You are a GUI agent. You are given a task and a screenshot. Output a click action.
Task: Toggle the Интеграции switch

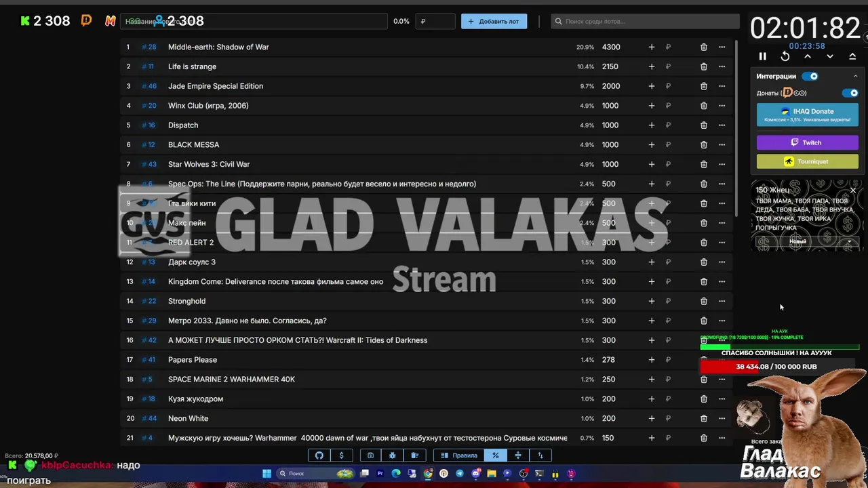[810, 77]
